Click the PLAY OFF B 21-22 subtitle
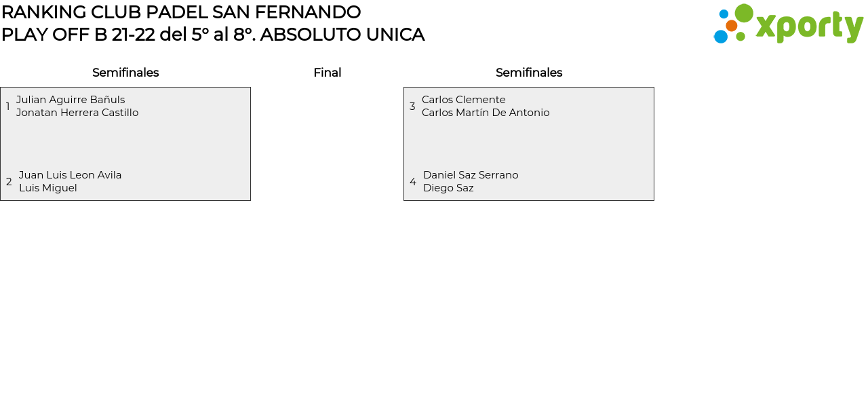The width and height of the screenshot is (868, 416). 213,35
